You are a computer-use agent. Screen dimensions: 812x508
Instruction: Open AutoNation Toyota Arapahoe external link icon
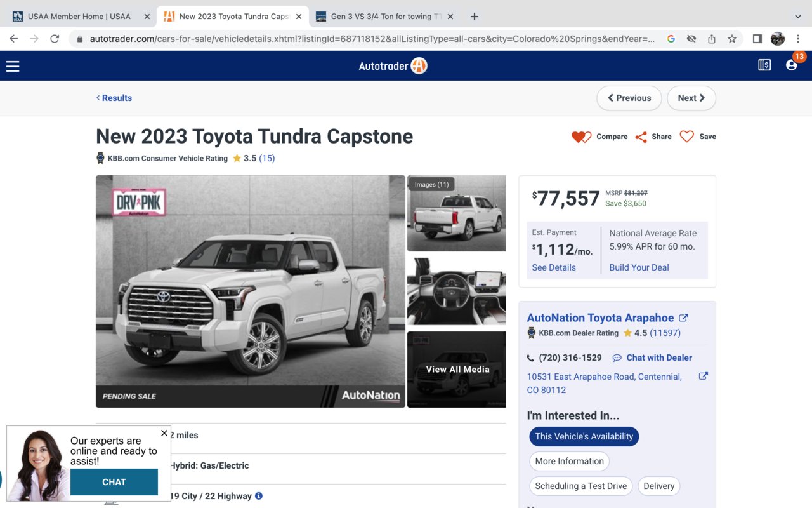tap(683, 317)
